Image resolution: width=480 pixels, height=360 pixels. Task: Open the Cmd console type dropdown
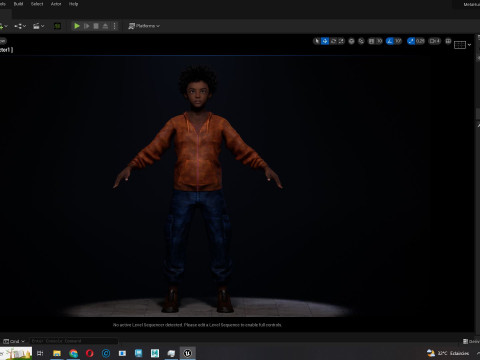click(x=14, y=341)
